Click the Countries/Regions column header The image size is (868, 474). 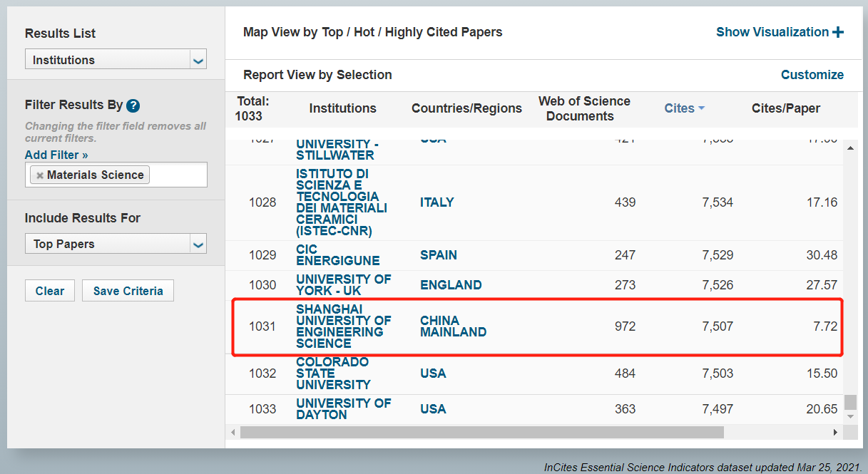point(466,108)
